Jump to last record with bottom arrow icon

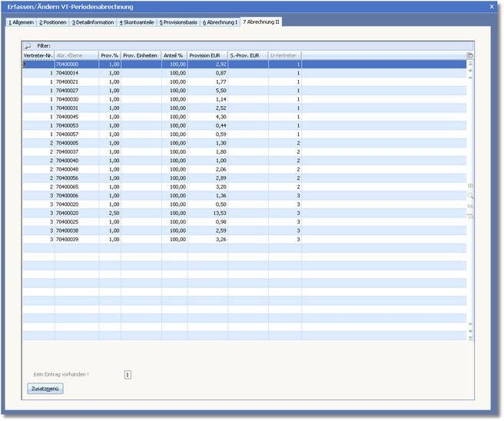point(470,339)
